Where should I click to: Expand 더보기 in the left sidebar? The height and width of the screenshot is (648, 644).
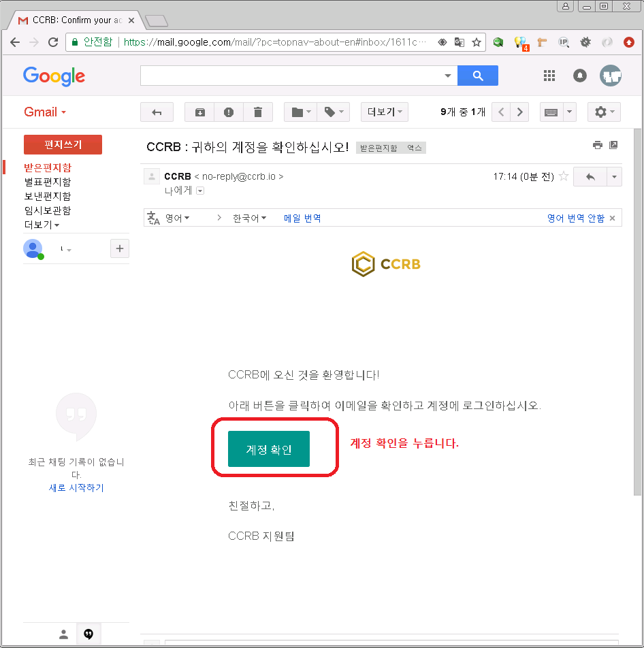click(42, 225)
